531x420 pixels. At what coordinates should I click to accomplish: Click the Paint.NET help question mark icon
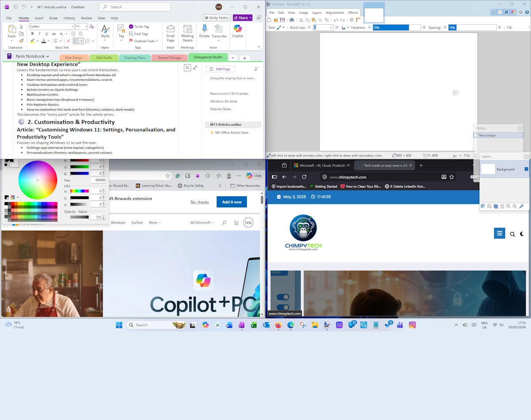point(527,12)
